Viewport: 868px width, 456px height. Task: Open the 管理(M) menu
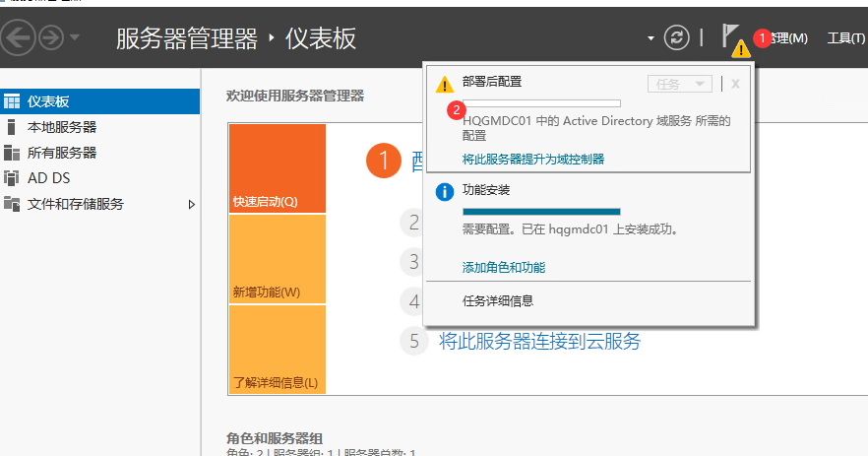[787, 38]
